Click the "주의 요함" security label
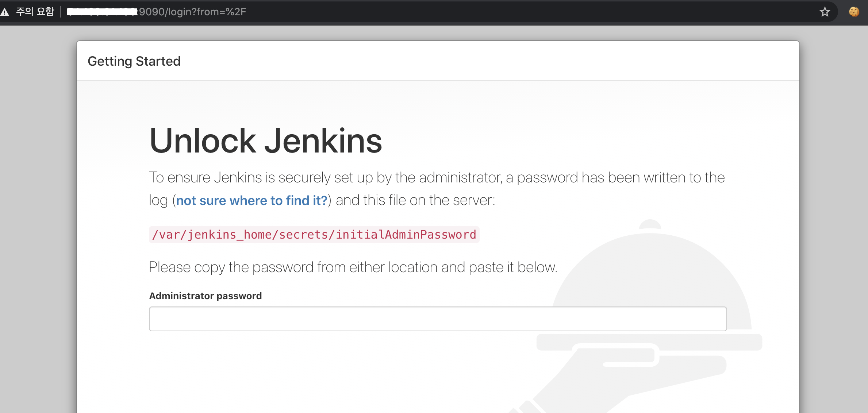Screen dimensions: 868x413 pyautogui.click(x=35, y=12)
